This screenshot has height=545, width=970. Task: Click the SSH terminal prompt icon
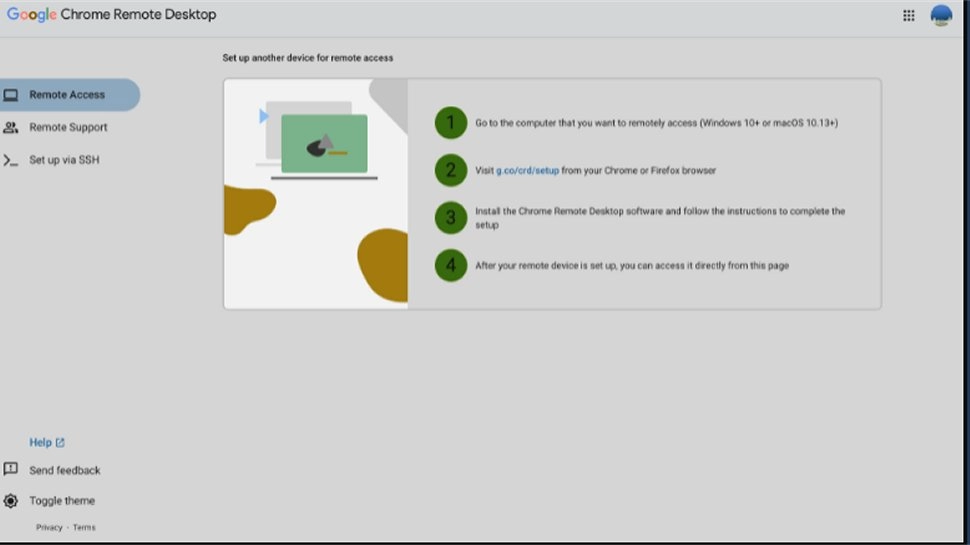(11, 160)
